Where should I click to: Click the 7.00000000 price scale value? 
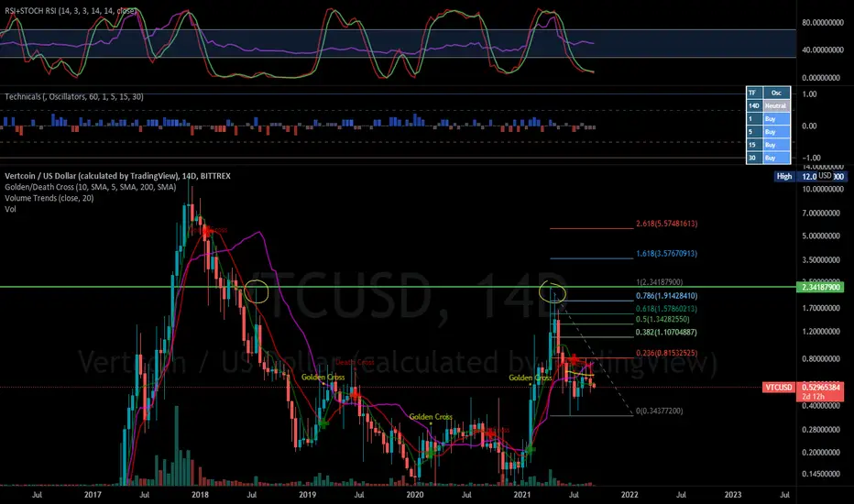coord(821,213)
